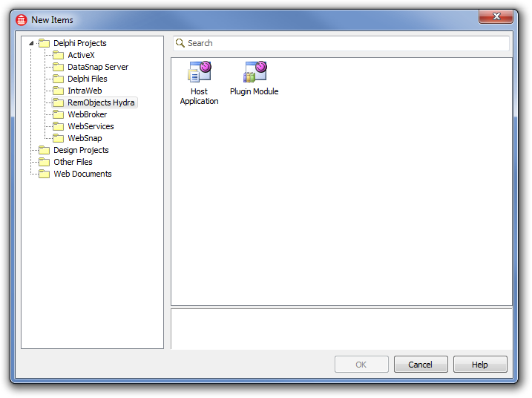The height and width of the screenshot is (398, 532).
Task: Click the Design Projects folder icon
Action: pos(44,150)
